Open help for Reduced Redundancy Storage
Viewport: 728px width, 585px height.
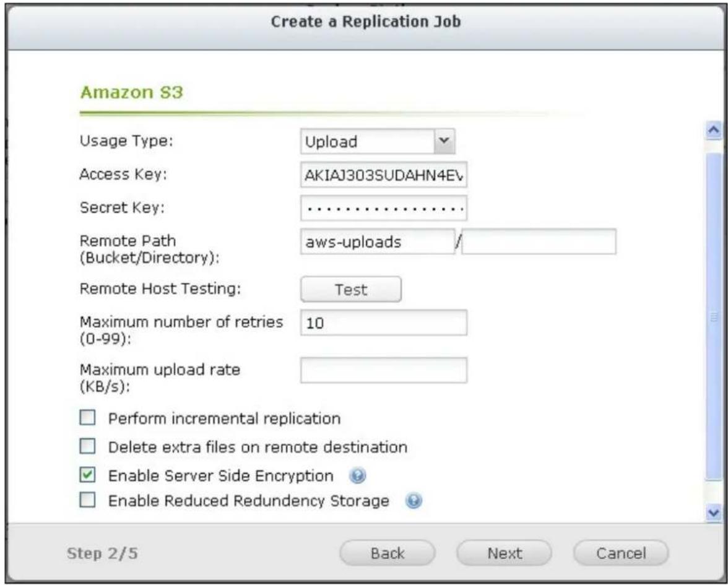[414, 501]
